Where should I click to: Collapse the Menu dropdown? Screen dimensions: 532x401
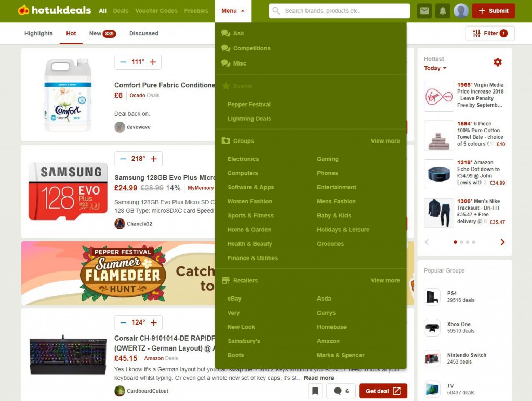point(233,11)
